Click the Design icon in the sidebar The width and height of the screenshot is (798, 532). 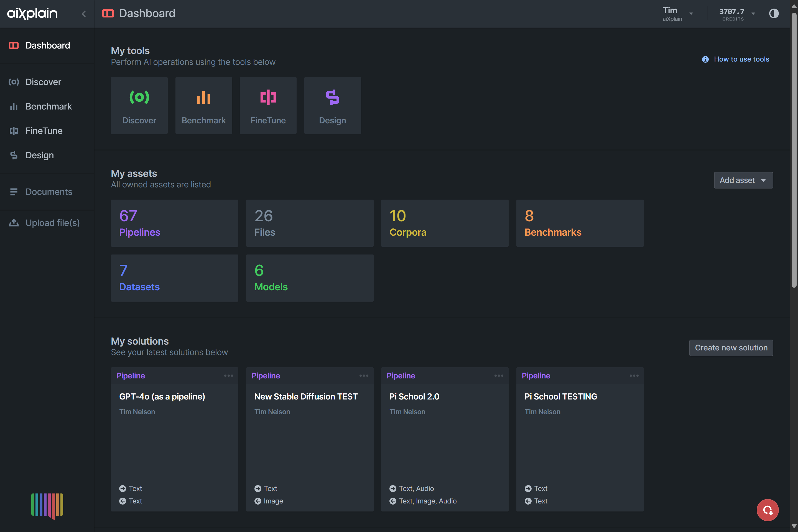point(14,155)
